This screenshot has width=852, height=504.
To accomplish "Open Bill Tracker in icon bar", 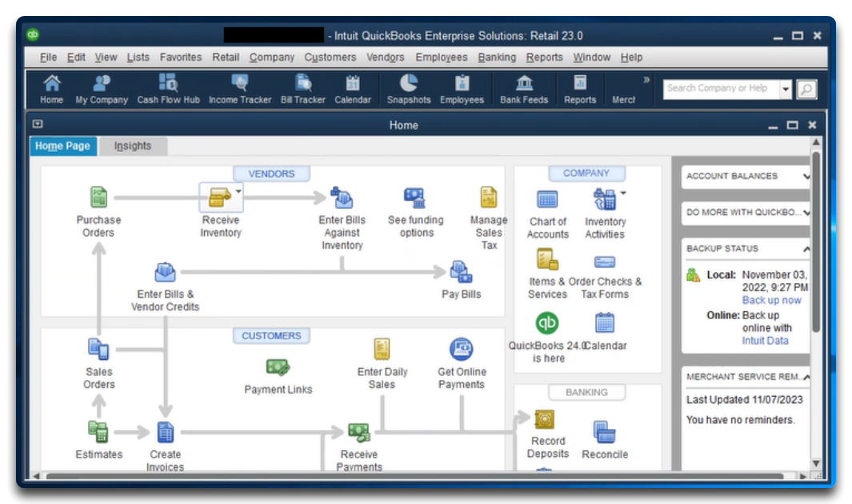I will click(302, 90).
